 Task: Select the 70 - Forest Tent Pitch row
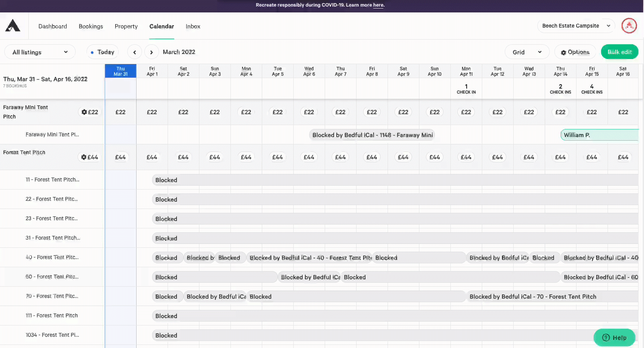[x=52, y=296]
